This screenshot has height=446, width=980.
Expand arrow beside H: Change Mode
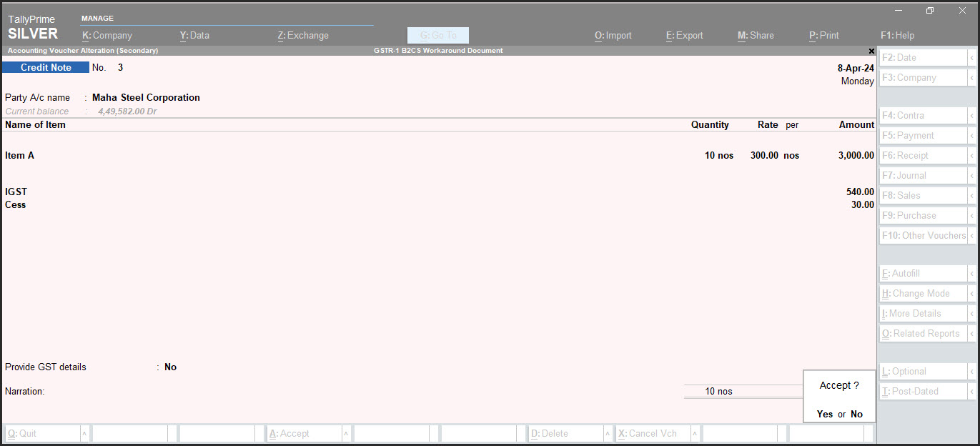[x=972, y=294]
